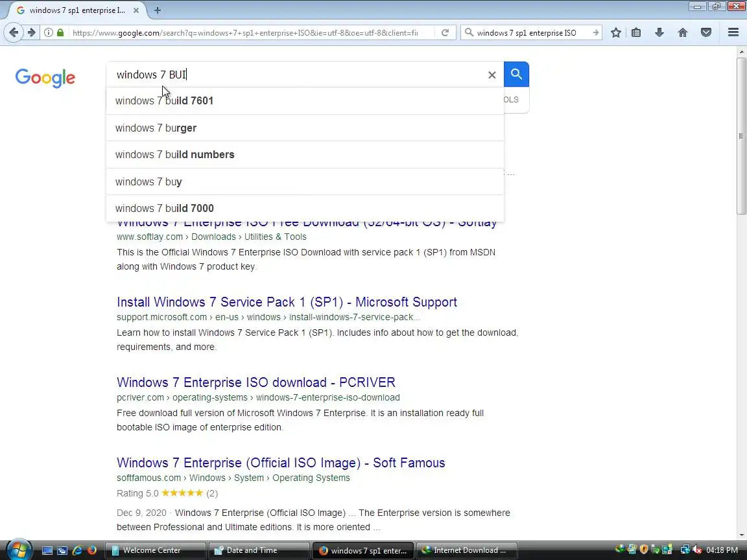Open the Windows Start orb
This screenshot has height=560, width=747.
click(x=19, y=550)
